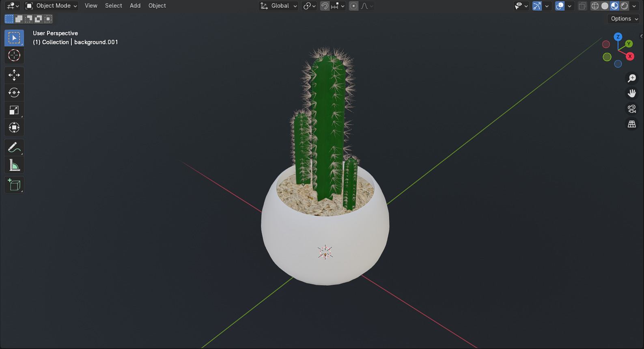
Task: Open the editor type dropdown
Action: (13, 6)
